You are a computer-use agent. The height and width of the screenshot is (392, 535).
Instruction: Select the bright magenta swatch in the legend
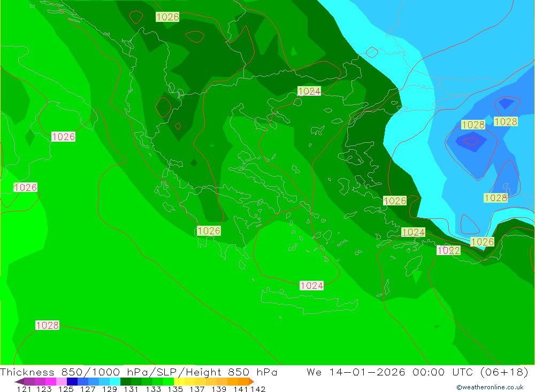click(x=50, y=381)
